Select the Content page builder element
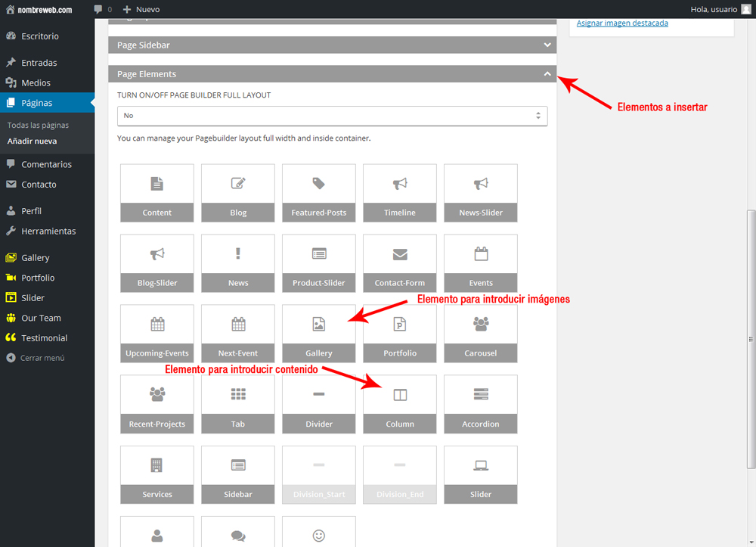756x547 pixels. click(x=156, y=193)
